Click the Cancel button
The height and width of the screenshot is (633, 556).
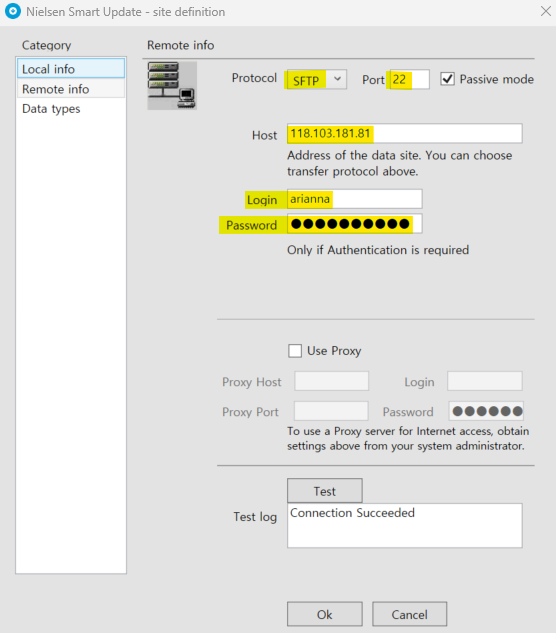(x=409, y=614)
